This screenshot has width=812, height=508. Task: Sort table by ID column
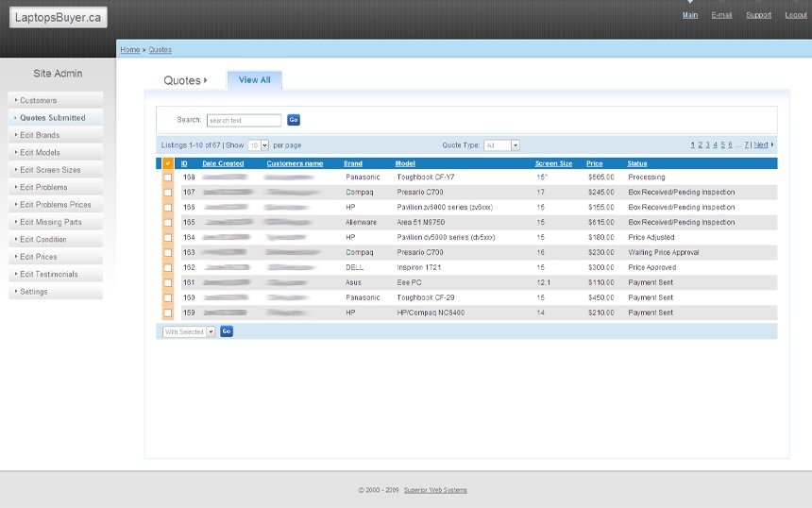click(184, 163)
